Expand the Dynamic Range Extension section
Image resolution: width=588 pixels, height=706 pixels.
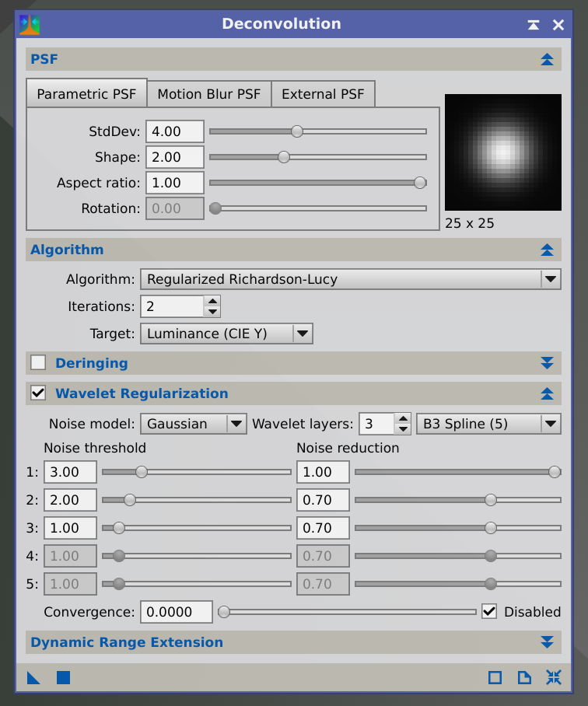[547, 642]
